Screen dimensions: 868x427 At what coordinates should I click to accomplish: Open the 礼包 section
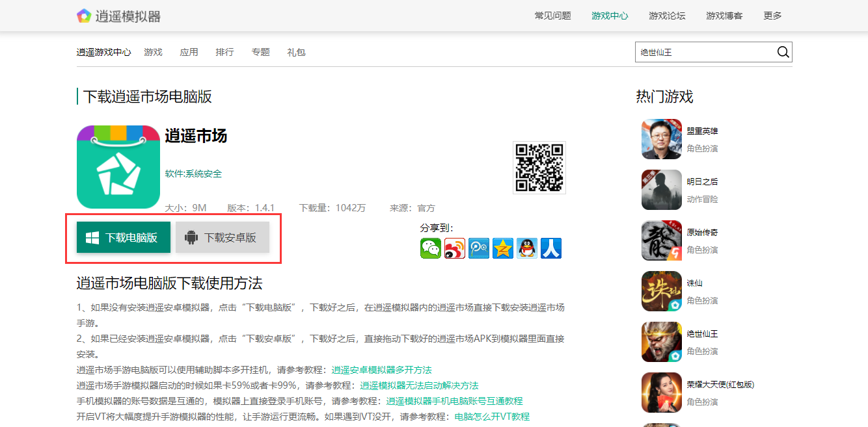click(296, 52)
